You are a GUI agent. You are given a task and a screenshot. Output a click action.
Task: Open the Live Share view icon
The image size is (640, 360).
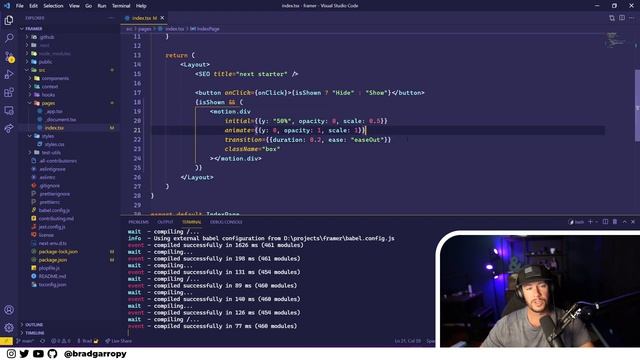tap(9, 129)
